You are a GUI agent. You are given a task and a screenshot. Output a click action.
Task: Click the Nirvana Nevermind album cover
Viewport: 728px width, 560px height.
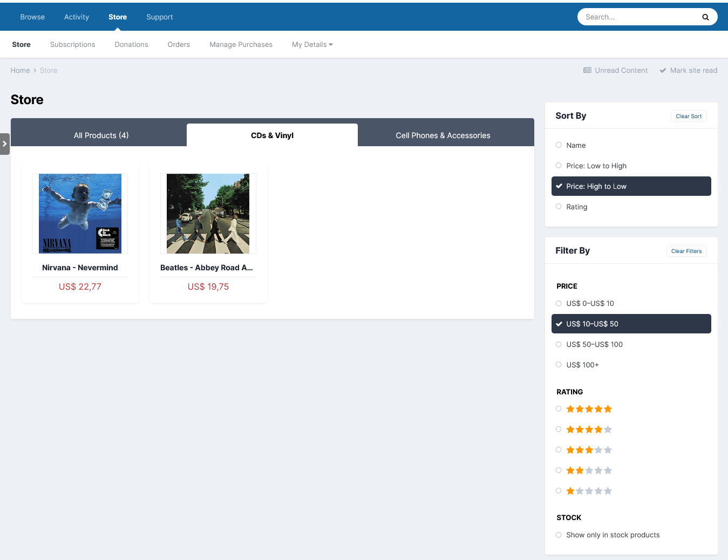pos(80,214)
